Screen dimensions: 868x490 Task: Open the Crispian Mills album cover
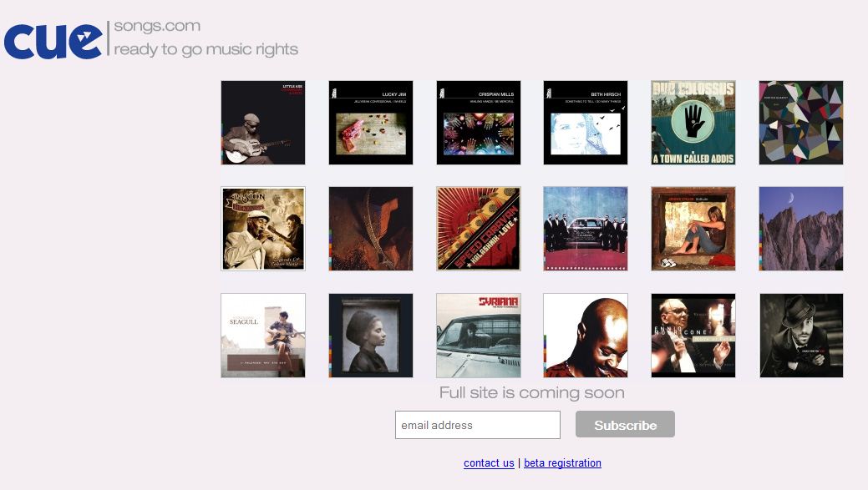(x=479, y=123)
